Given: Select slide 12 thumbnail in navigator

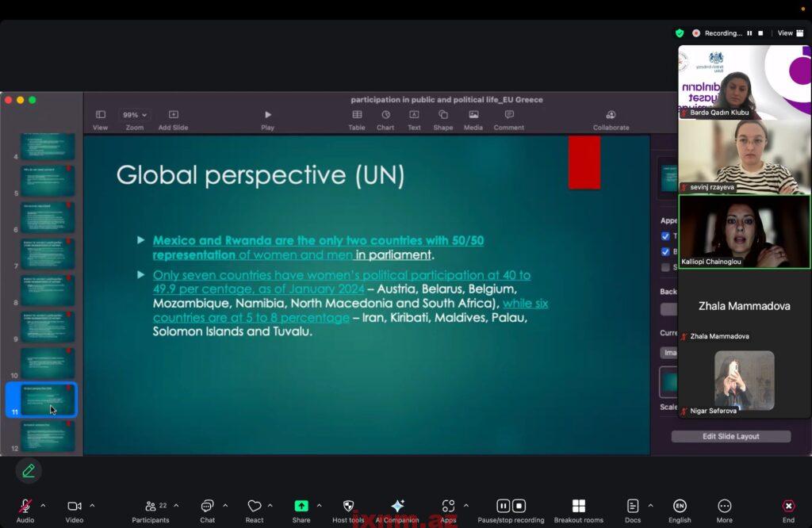Looking at the screenshot, I should coord(48,437).
